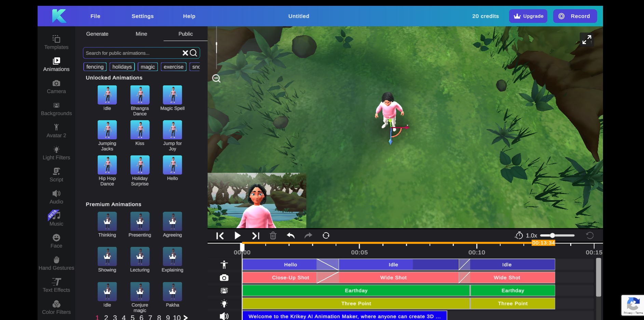Redo the last undone action
Viewport: 644px width, 320px height.
point(308,236)
